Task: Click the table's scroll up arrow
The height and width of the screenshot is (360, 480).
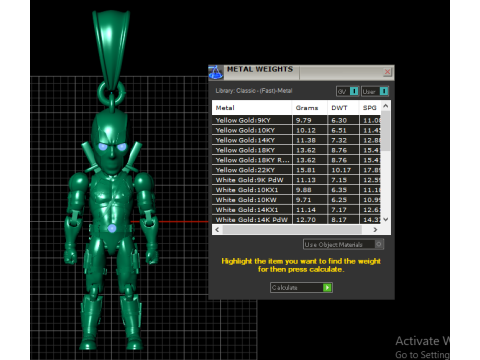Action: coord(386,106)
